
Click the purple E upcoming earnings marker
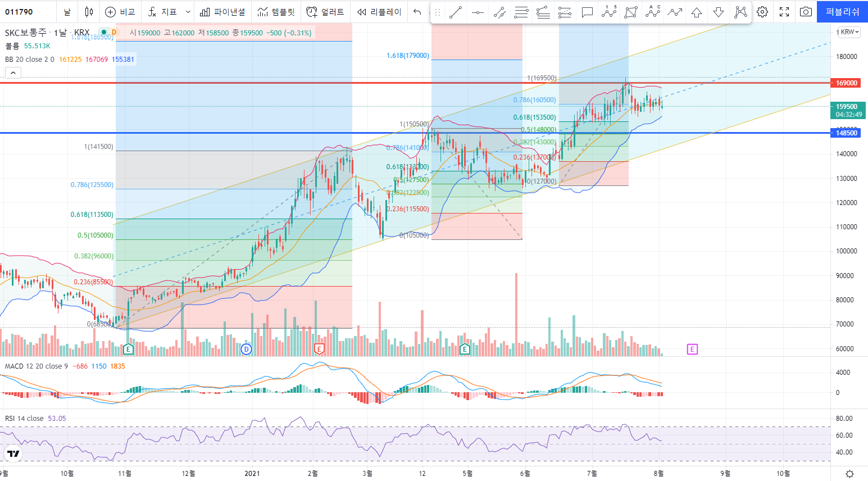[x=692, y=350]
